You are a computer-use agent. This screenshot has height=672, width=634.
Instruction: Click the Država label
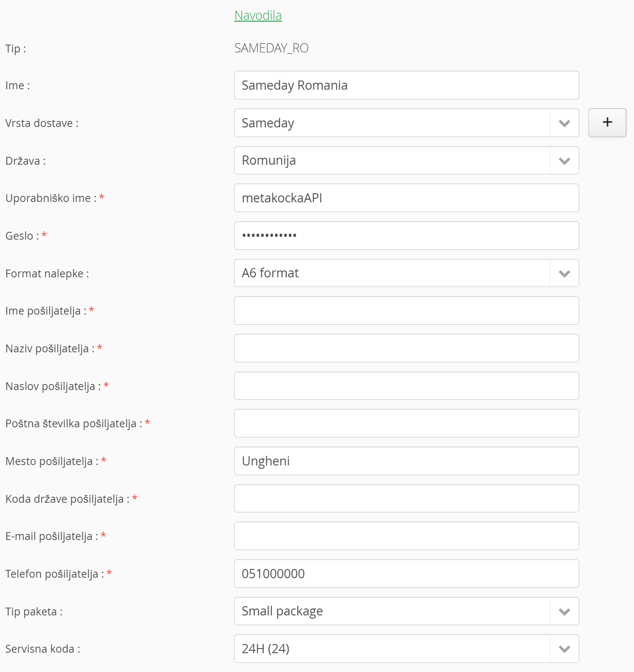[x=26, y=161]
